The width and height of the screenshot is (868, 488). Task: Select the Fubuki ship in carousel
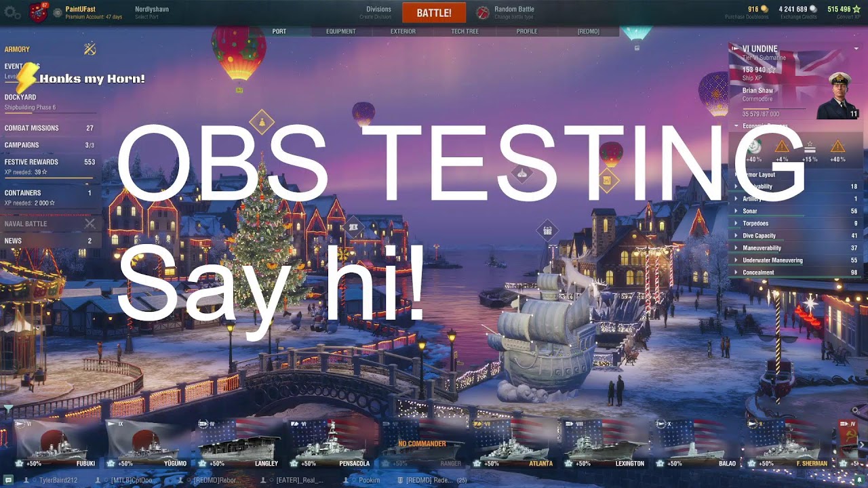56,445
